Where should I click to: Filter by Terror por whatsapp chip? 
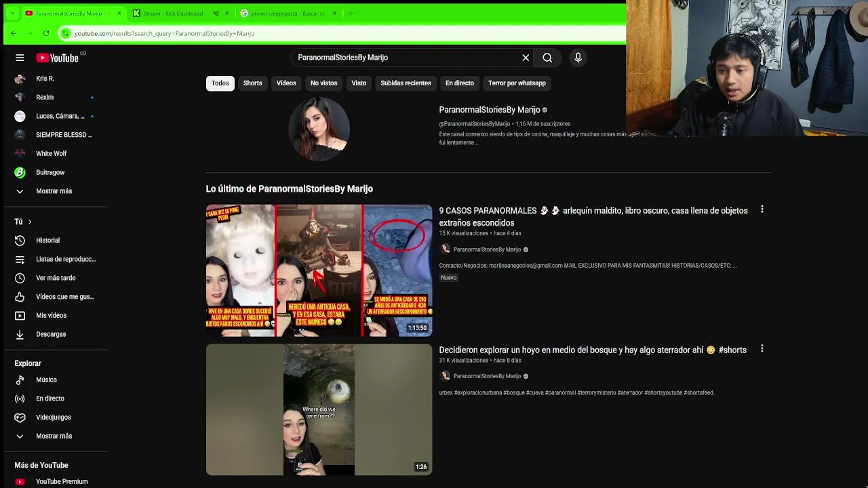(517, 83)
